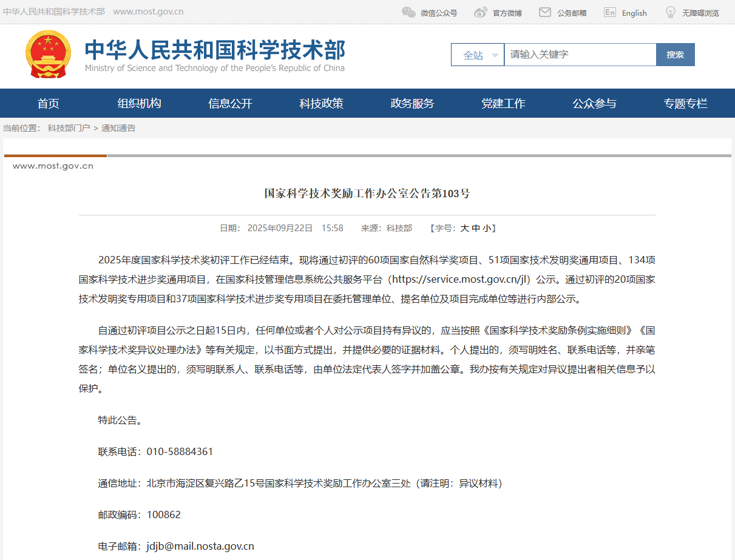Click the official mailbox envelope icon
Screen dimensions: 735x560
pyautogui.click(x=545, y=12)
